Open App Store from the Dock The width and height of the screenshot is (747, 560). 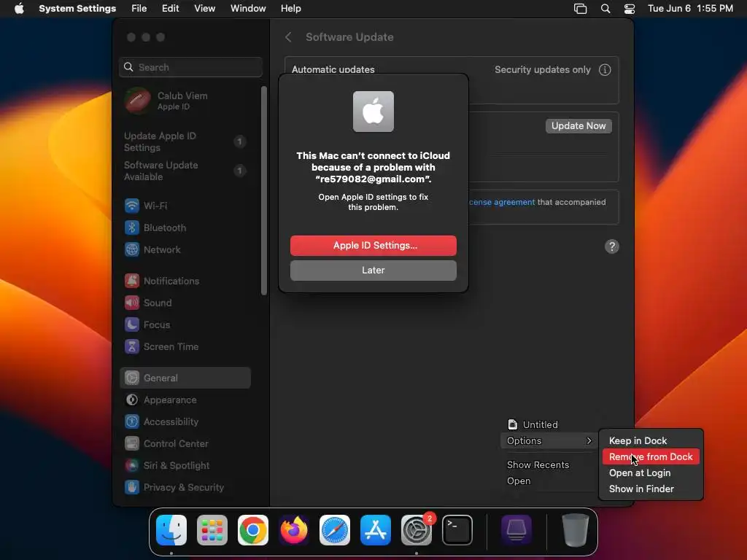click(x=376, y=530)
